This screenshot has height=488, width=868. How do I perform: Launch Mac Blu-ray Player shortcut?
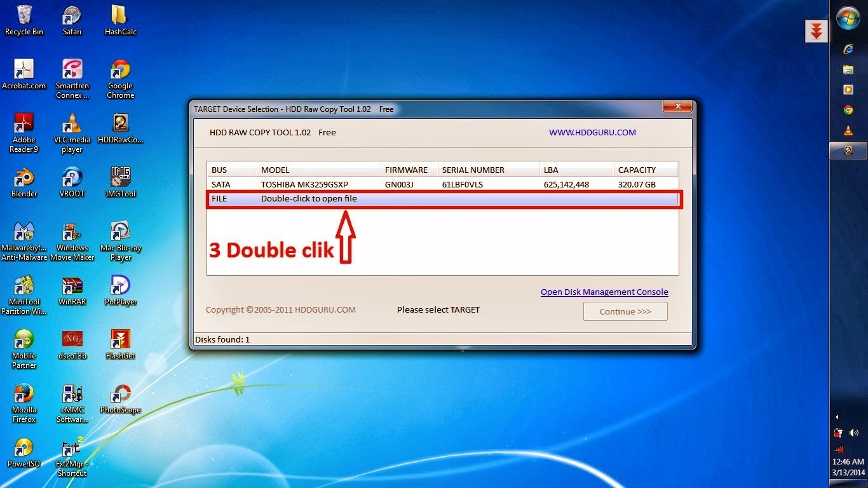tap(120, 241)
